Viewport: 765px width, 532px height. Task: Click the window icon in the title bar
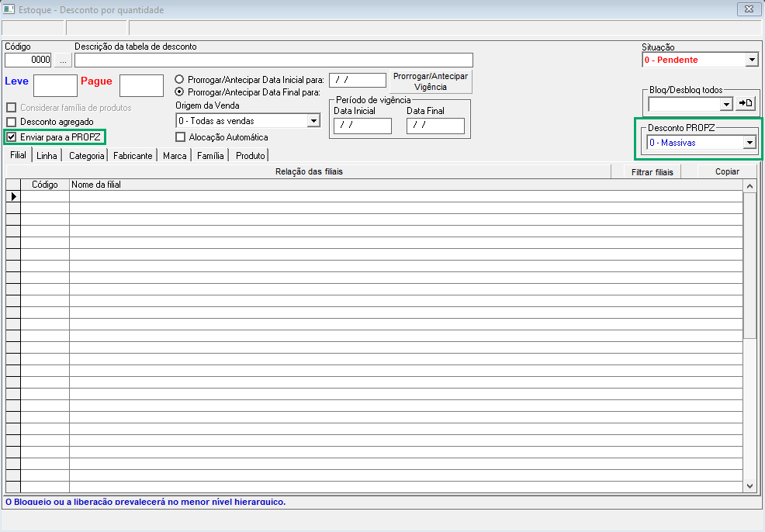tap(9, 9)
